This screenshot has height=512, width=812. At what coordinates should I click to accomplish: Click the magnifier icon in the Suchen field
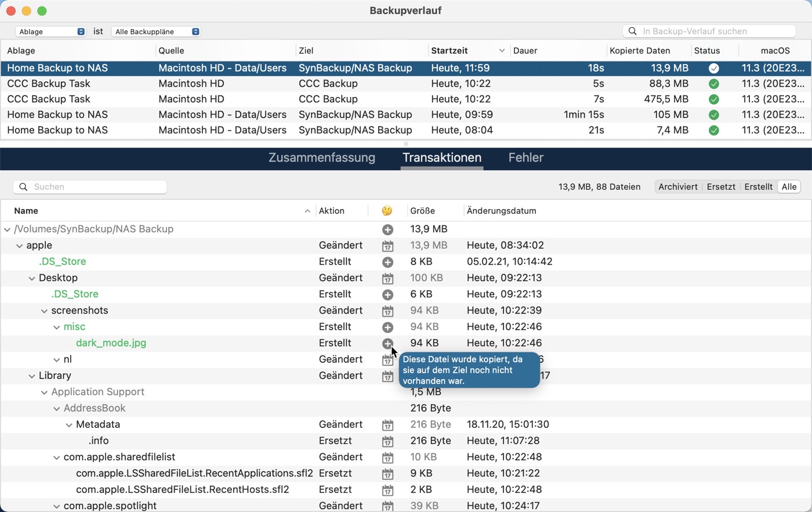pyautogui.click(x=23, y=187)
